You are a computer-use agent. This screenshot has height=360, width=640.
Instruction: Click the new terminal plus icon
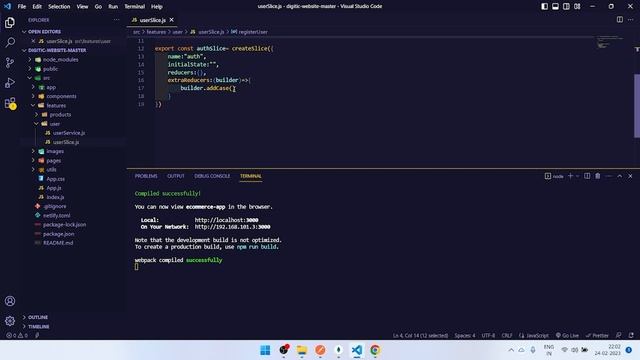tap(571, 176)
